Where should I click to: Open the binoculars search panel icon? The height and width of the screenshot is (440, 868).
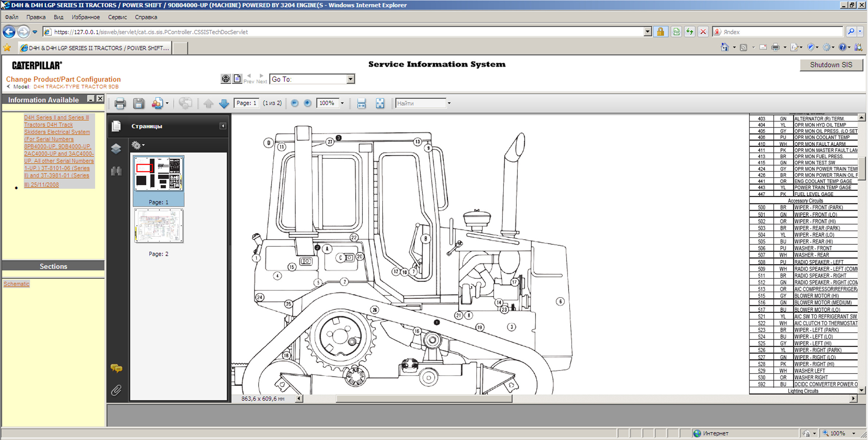point(116,171)
